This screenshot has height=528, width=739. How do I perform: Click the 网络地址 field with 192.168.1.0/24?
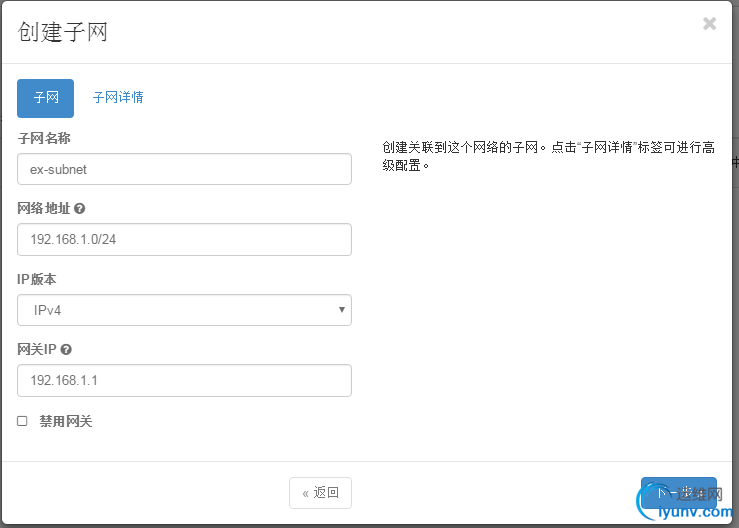click(x=184, y=240)
